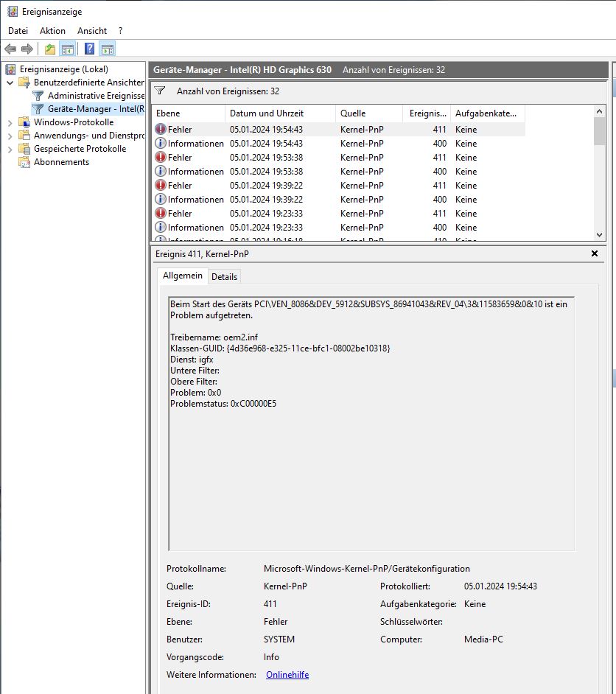Switch to the Details tab

coord(224,276)
